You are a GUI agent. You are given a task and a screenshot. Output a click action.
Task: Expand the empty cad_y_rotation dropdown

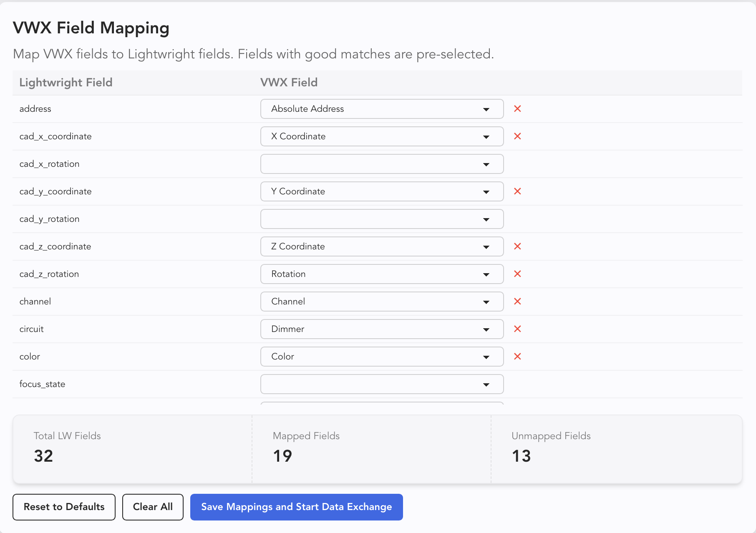[x=381, y=219]
